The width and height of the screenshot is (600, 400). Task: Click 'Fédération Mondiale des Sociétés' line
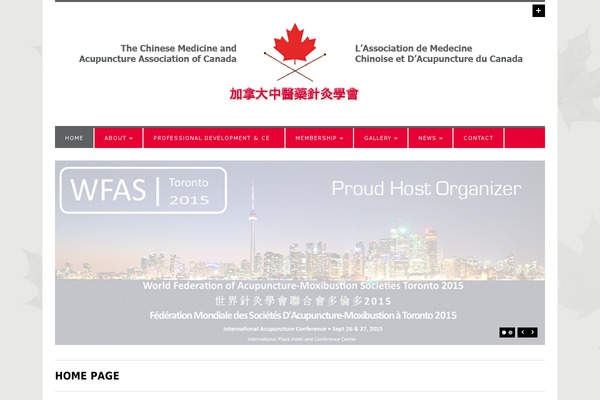pyautogui.click(x=303, y=315)
